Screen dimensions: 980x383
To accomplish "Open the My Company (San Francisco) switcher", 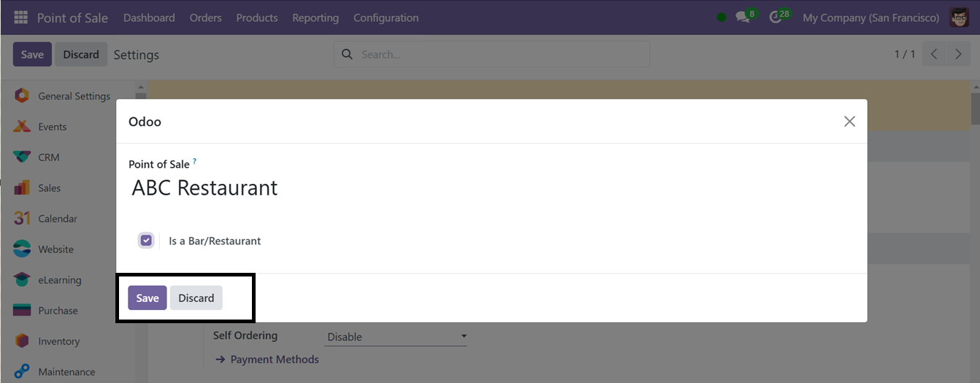I will point(870,18).
